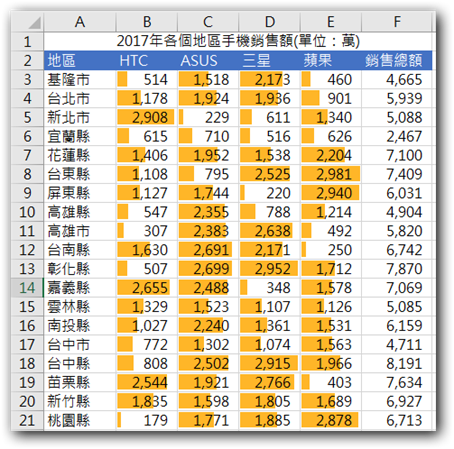Click total 4,665 for 基隆市
This screenshot has height=449, width=454.
[397, 80]
